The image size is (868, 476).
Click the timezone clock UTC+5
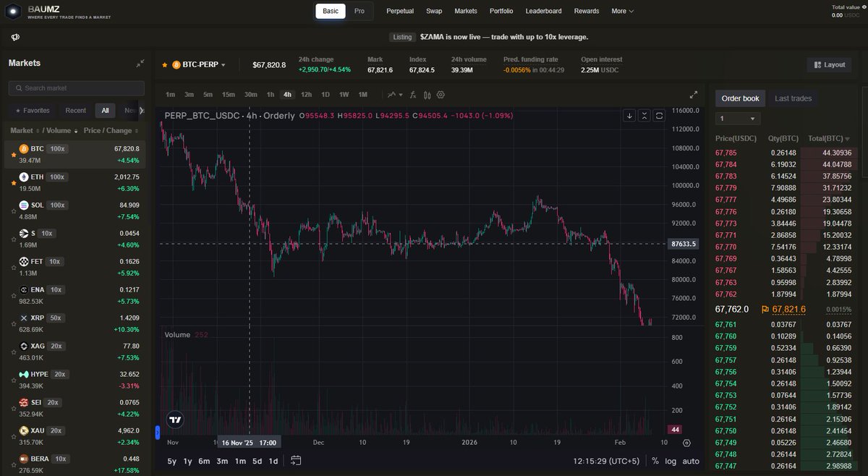606,461
